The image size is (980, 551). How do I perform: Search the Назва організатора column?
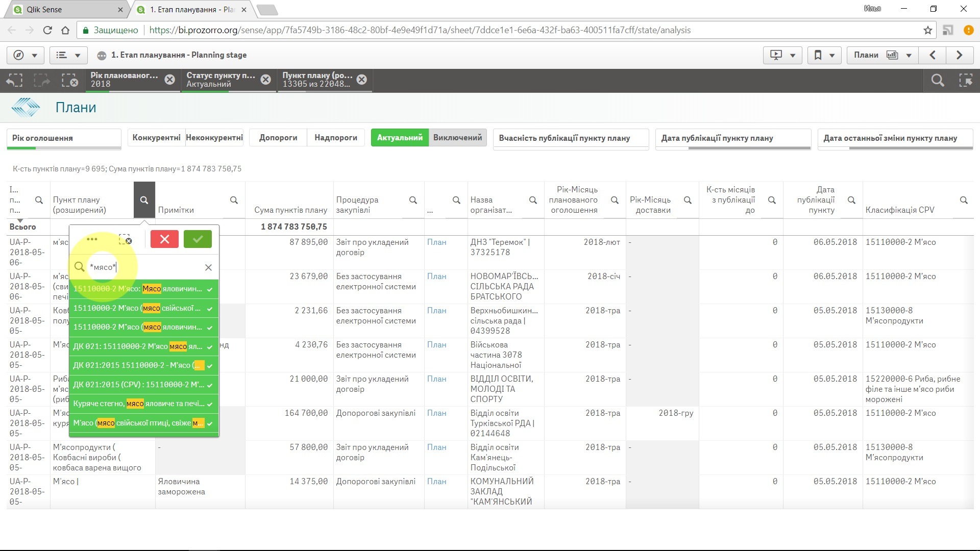tap(533, 200)
